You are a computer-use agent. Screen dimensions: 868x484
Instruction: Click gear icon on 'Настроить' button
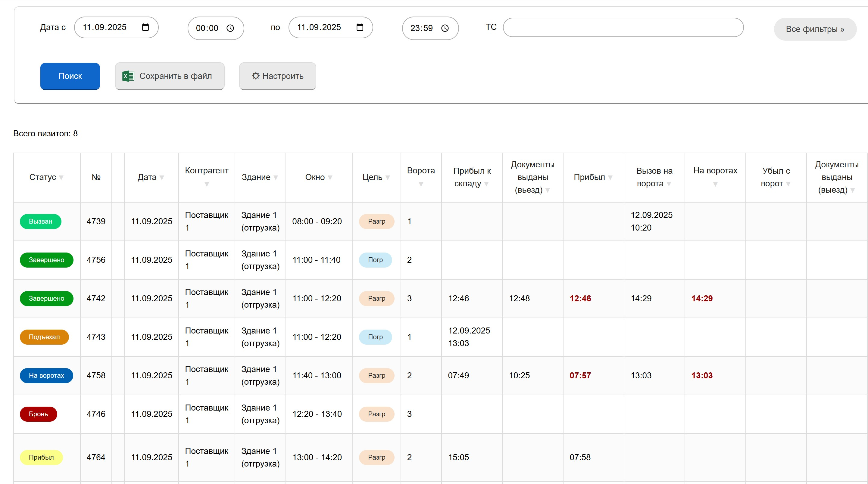(256, 76)
